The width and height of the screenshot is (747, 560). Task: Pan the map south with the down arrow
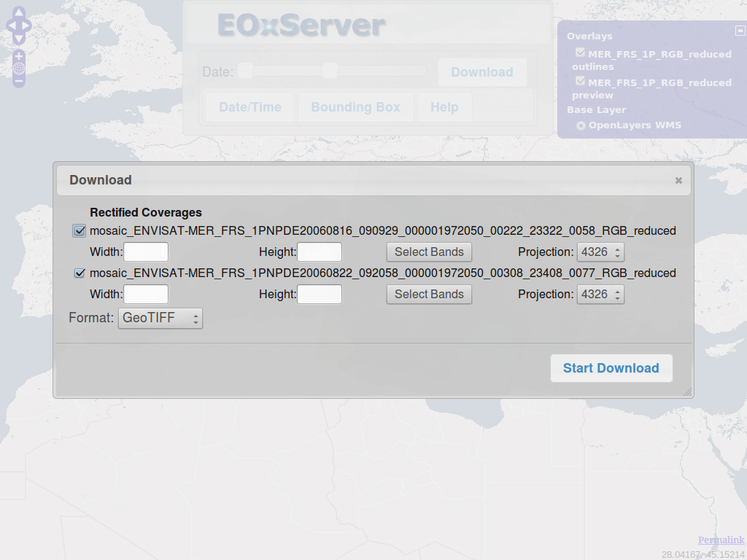tap(18, 39)
